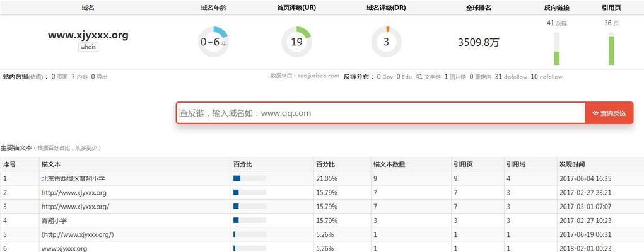Image resolution: width=644 pixels, height=252 pixels.
Task: Click the green 引用页 vertical bar
Action: (611, 50)
